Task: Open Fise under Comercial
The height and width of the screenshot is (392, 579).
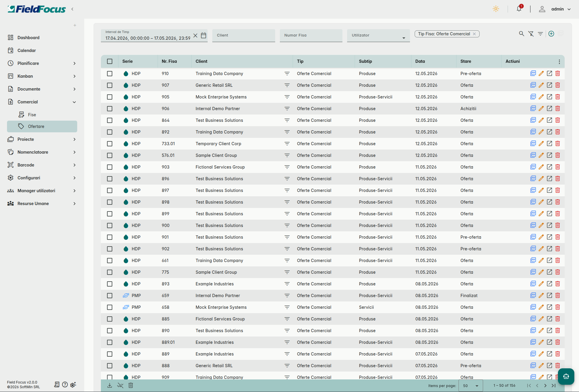Action: click(42, 115)
